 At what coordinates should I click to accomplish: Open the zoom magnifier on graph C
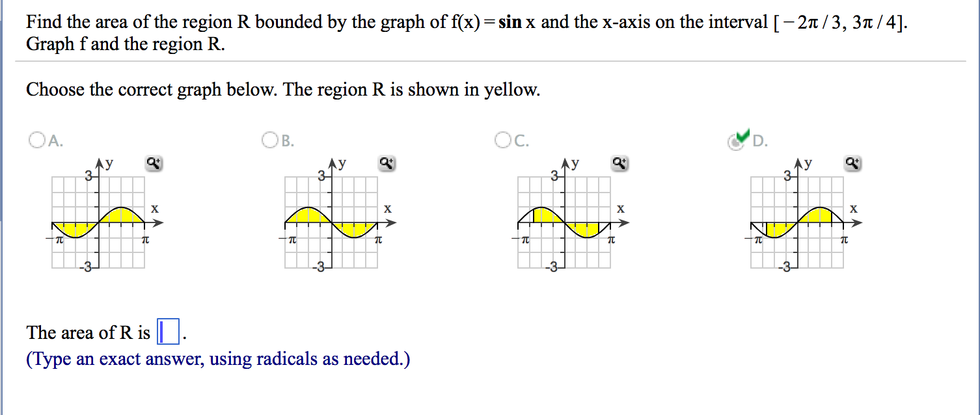(x=619, y=164)
